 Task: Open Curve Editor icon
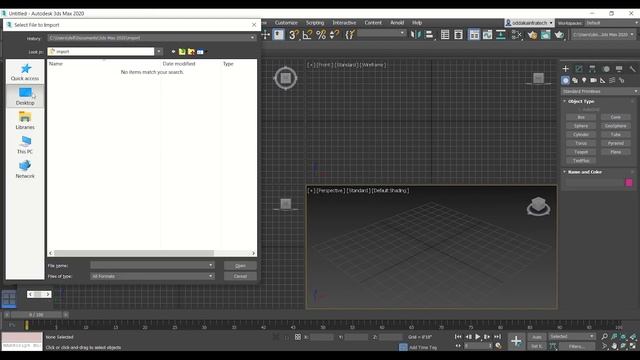coord(487,35)
